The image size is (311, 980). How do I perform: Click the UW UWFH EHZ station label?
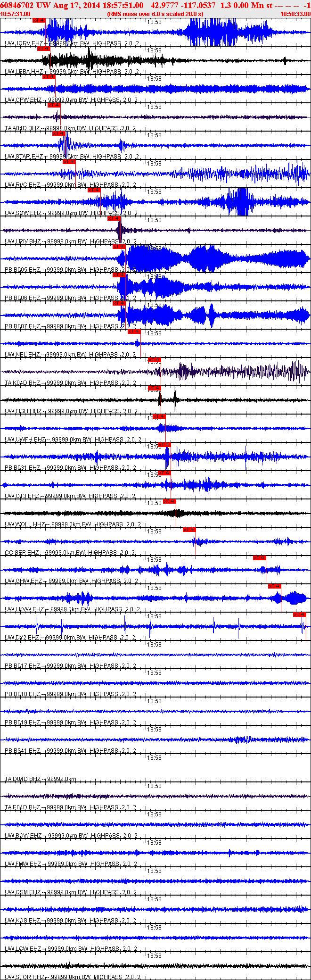pos(25,440)
